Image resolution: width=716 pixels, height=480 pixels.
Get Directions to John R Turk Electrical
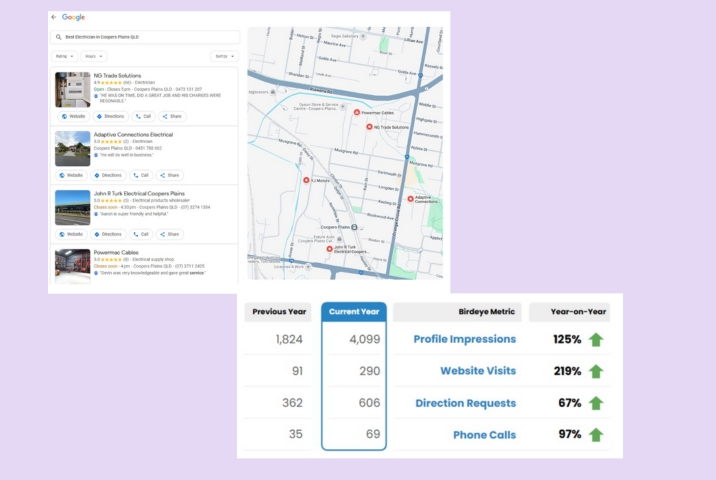coord(108,234)
